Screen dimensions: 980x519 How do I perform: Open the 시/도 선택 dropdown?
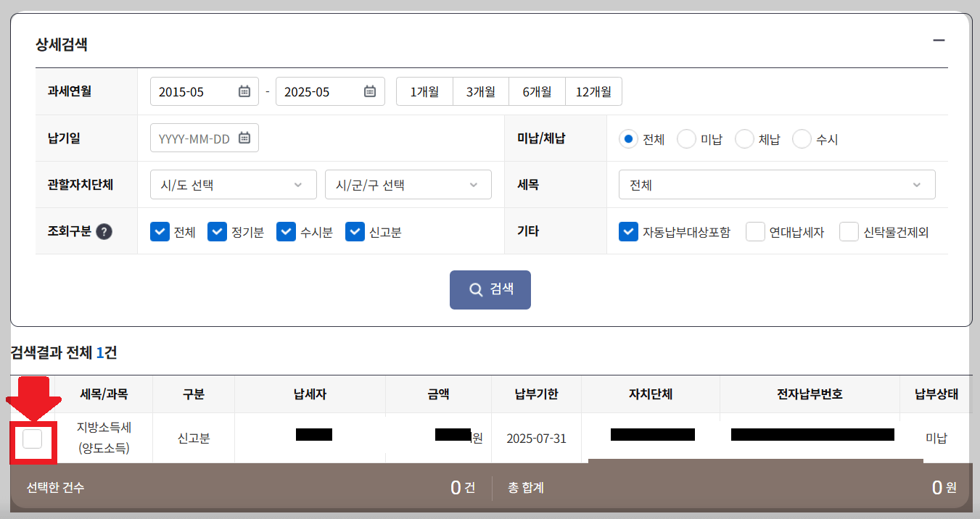[x=233, y=184]
